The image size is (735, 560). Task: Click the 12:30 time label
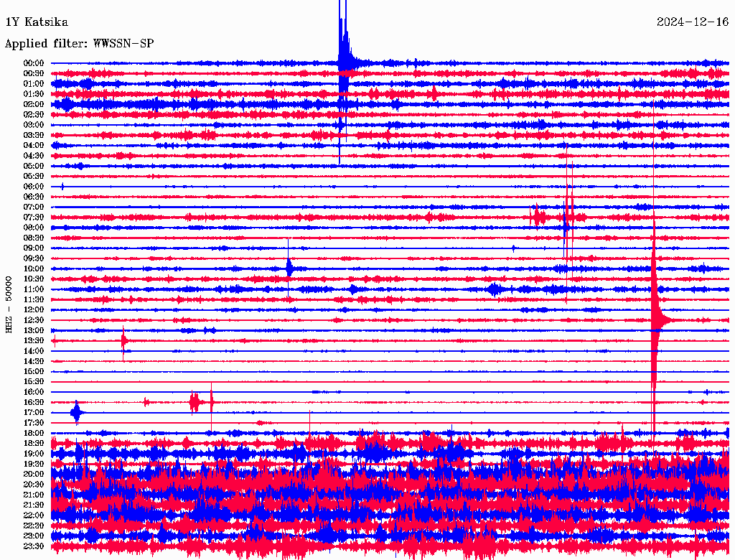[34, 320]
